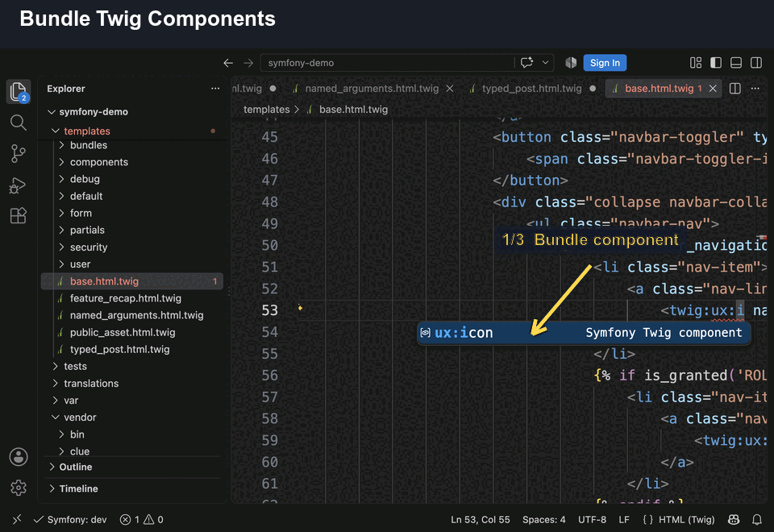Change encoding via UTF-8 status item
The height and width of the screenshot is (532, 774).
tap(592, 519)
